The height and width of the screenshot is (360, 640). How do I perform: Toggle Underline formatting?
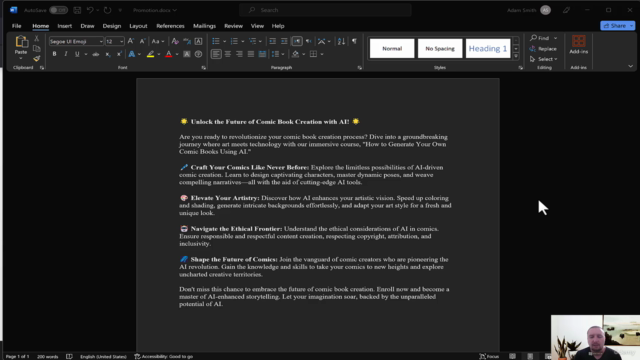pos(77,54)
